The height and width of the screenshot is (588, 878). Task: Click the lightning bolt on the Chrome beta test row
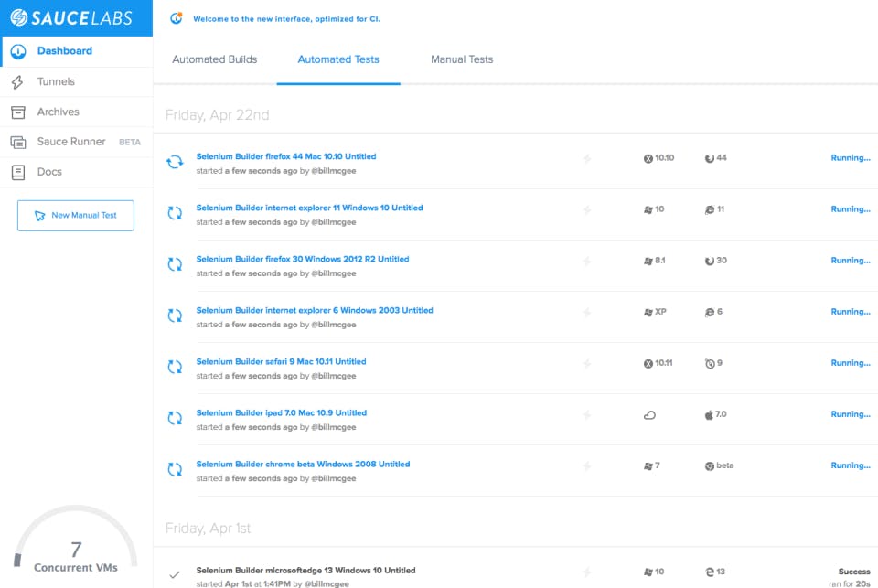[x=586, y=465]
